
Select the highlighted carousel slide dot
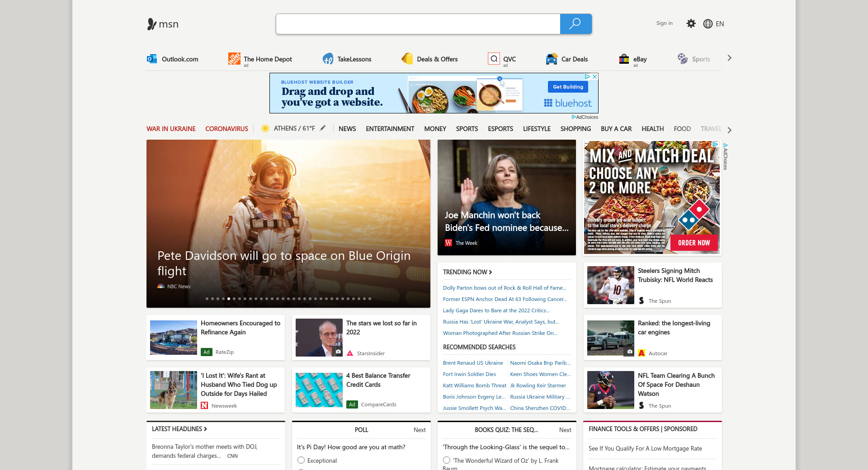pyautogui.click(x=229, y=299)
